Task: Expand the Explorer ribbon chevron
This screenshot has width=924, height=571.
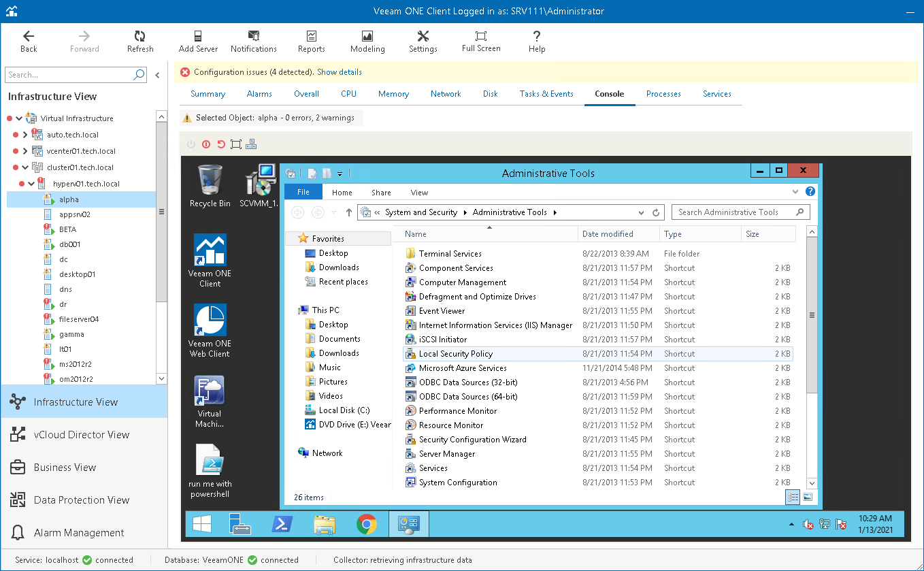Action: click(796, 192)
